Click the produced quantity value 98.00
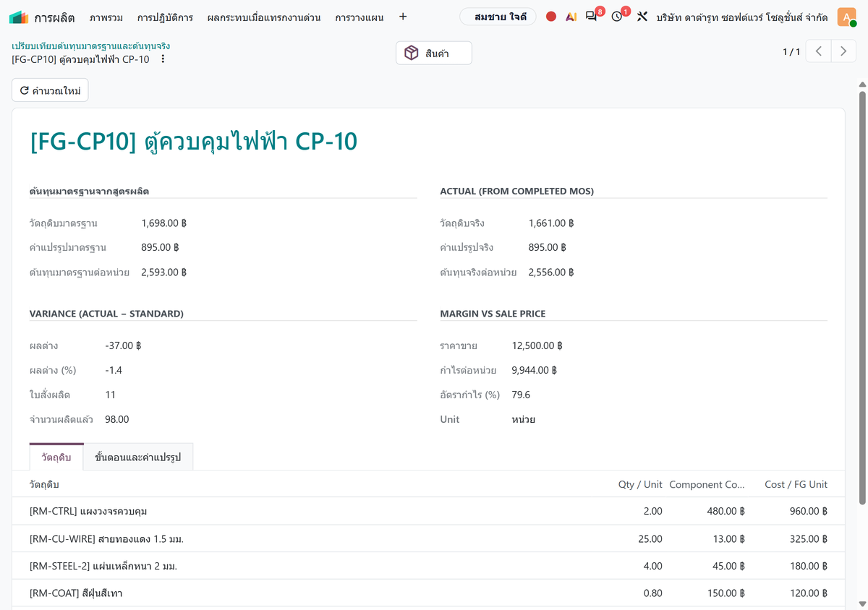Screen dimensions: 868x610 [x=117, y=419]
